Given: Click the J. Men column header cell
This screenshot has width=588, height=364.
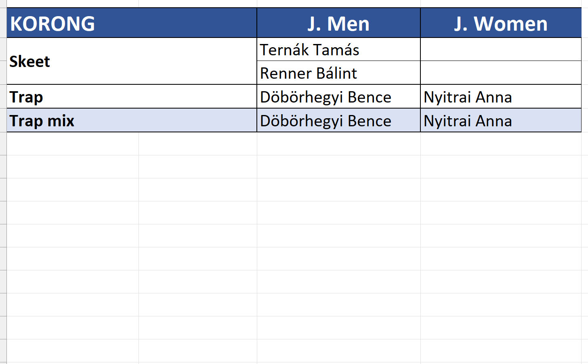Looking at the screenshot, I should pyautogui.click(x=338, y=23).
